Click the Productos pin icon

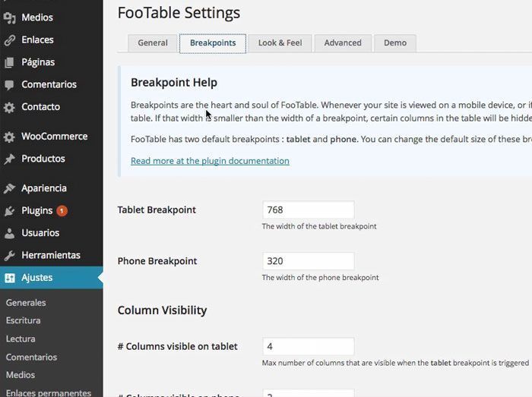point(9,159)
